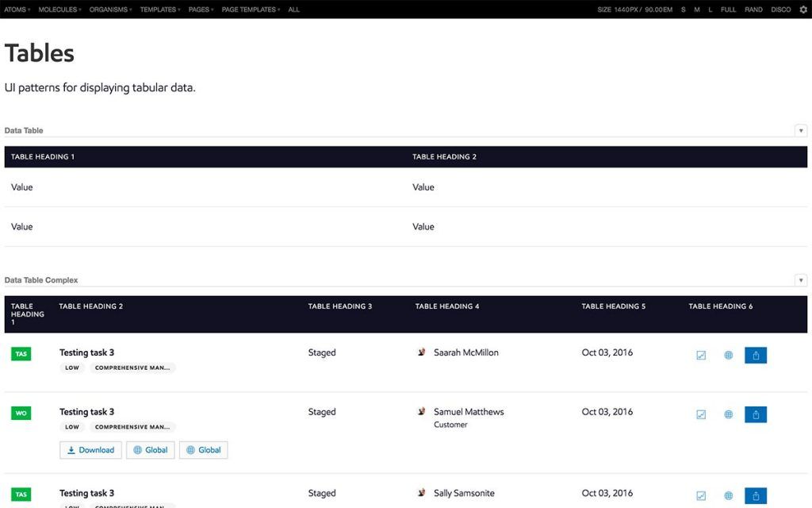The height and width of the screenshot is (508, 812).
Task: Click the first Global button
Action: click(x=151, y=450)
